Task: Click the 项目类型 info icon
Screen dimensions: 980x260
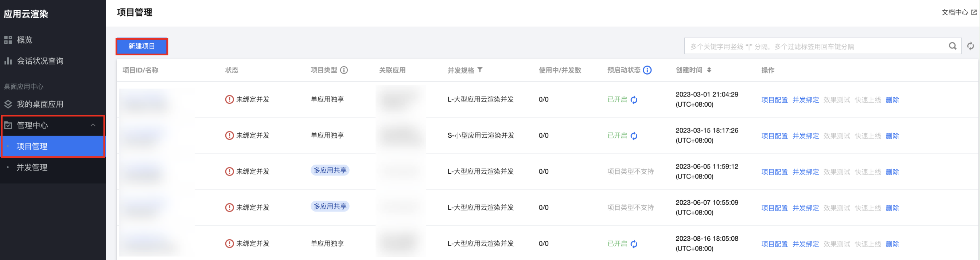Action: tap(344, 70)
